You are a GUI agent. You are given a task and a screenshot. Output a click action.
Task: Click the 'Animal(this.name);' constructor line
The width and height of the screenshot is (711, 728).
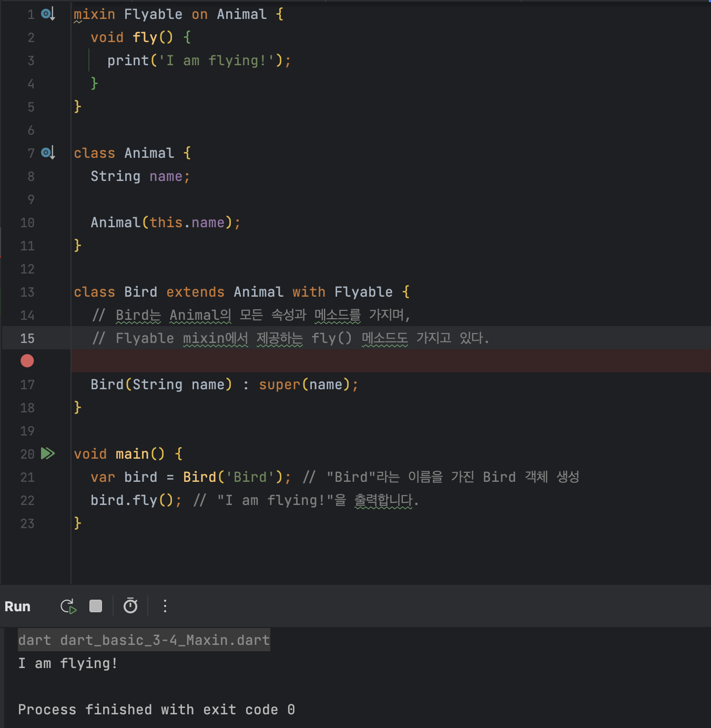(166, 223)
